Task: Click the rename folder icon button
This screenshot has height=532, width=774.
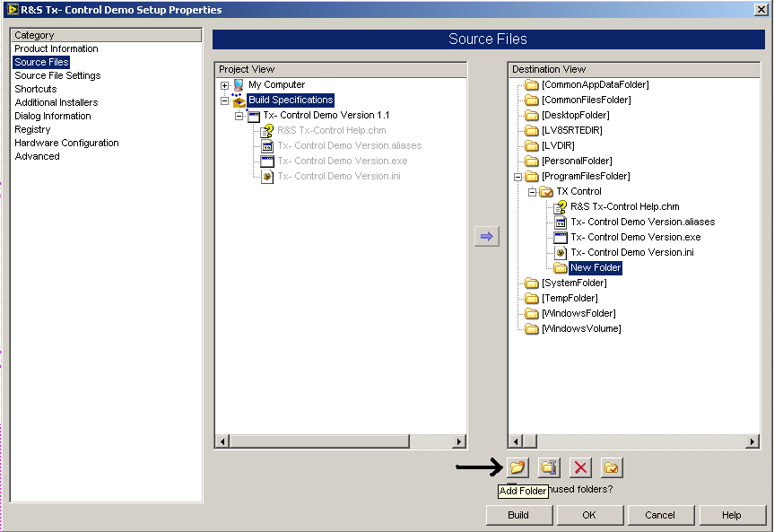Action: coord(549,467)
